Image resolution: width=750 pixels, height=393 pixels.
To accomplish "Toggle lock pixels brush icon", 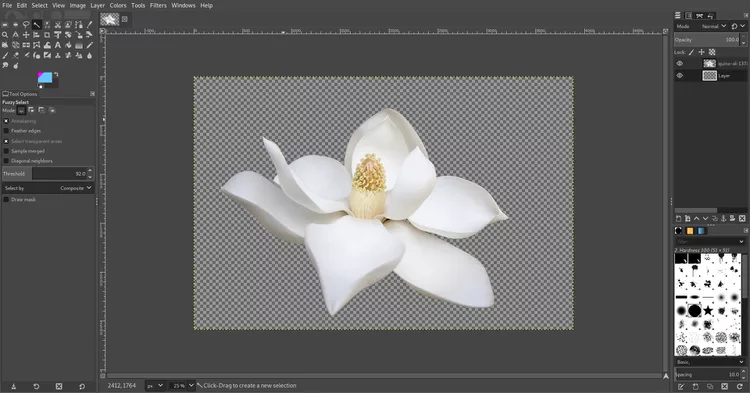I will coord(691,52).
